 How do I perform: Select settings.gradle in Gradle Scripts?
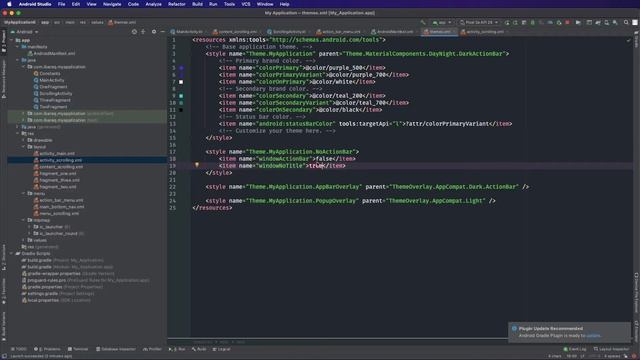[x=58, y=293]
